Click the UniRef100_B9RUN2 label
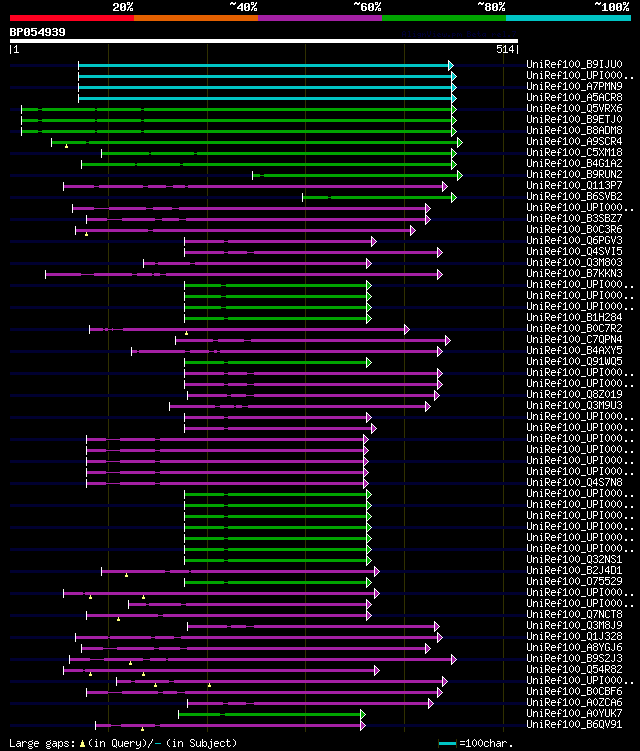Viewport: 640px width, 751px height. tap(574, 175)
